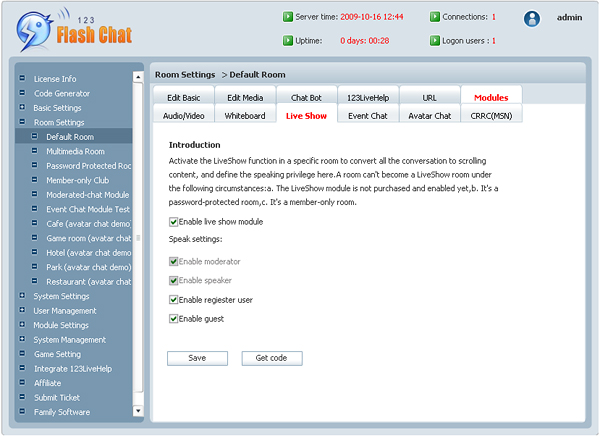Click the sidebar scroll up arrow

138,77
